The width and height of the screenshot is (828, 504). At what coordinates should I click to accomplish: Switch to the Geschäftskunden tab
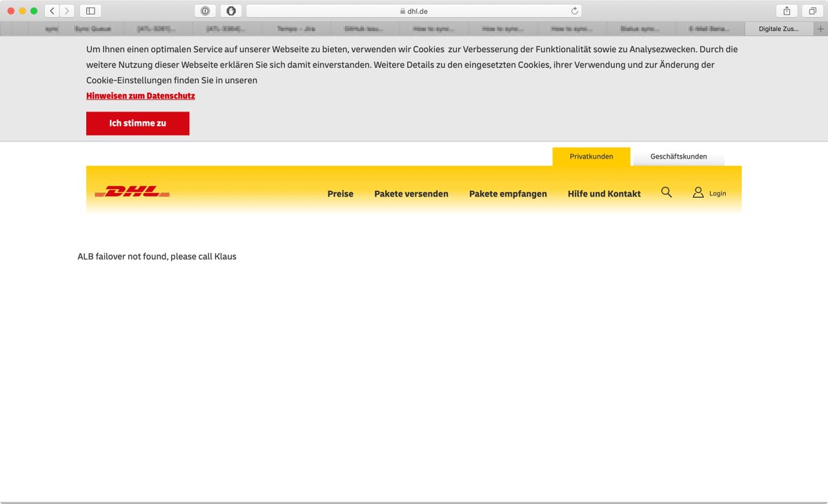tap(678, 157)
